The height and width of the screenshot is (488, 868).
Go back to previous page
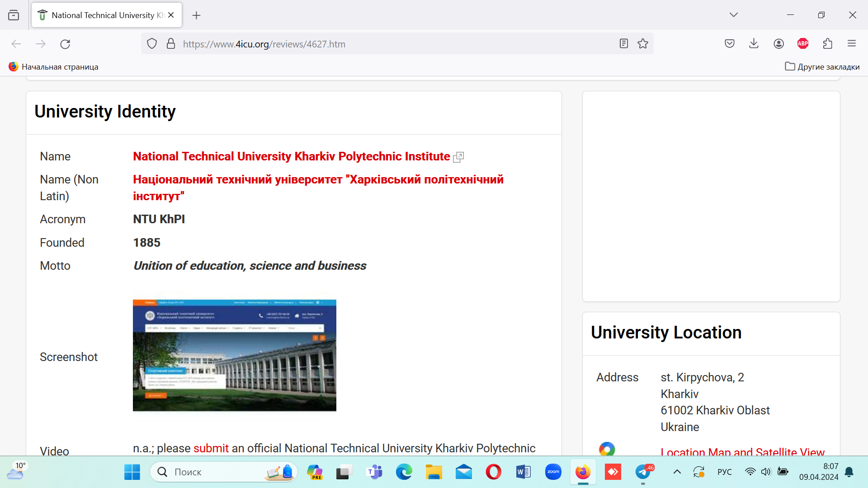[x=16, y=44]
